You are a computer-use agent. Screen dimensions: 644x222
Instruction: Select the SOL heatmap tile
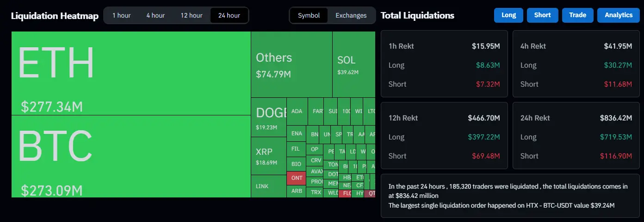click(x=353, y=65)
